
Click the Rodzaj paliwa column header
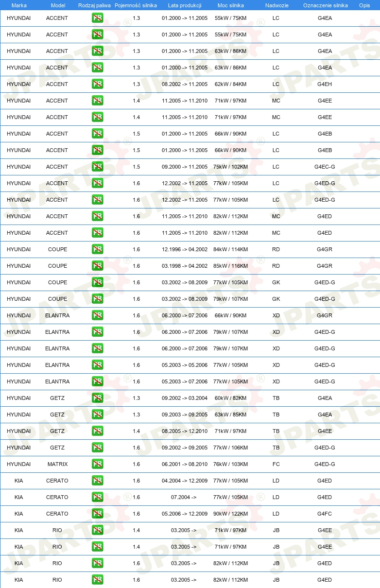[94, 5]
